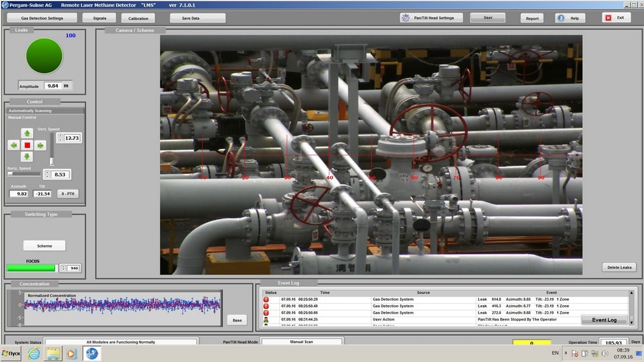Select the alert icon of the 08:25:50.48 leak event
Screen dimensions: 644x362
266,306
